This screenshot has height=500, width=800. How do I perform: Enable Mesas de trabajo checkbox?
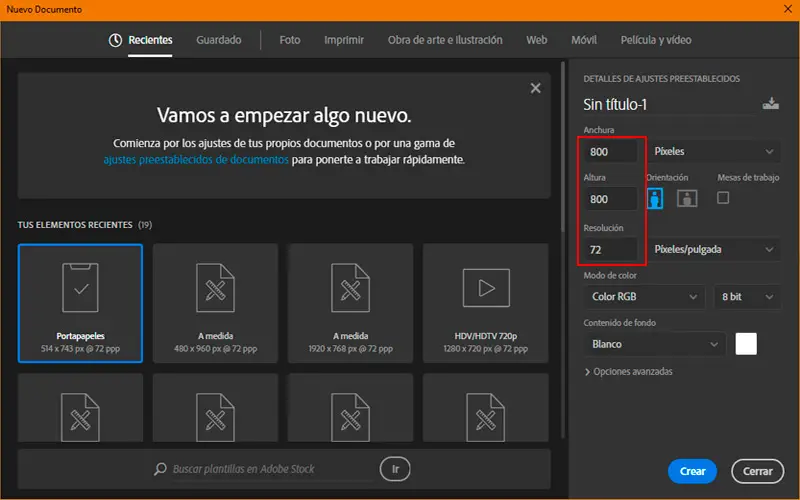[723, 197]
